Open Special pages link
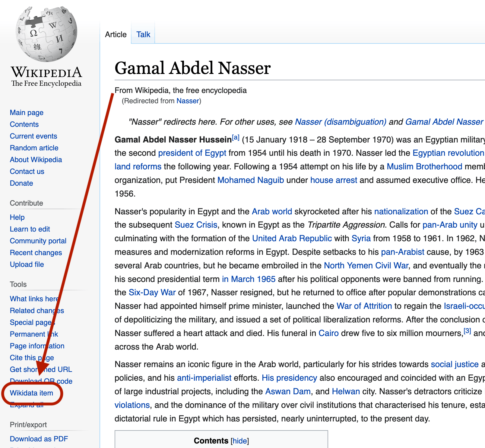This screenshot has height=448, width=485. (x=32, y=322)
